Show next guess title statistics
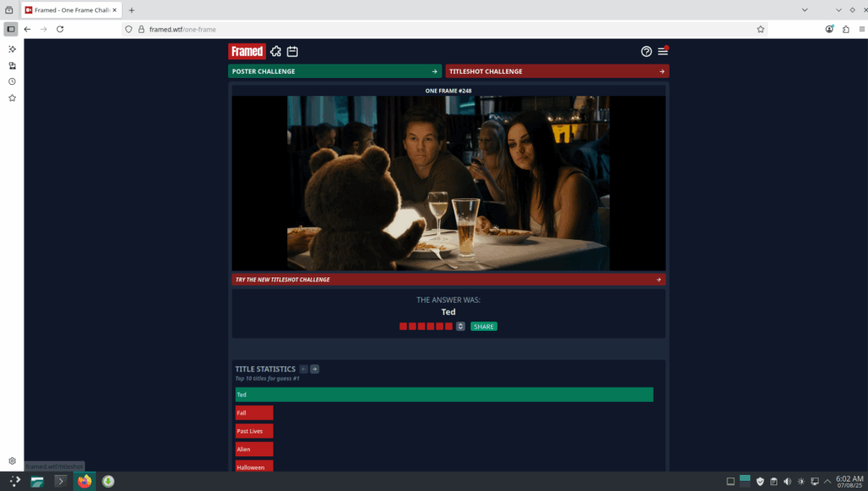The image size is (868, 491). (314, 369)
